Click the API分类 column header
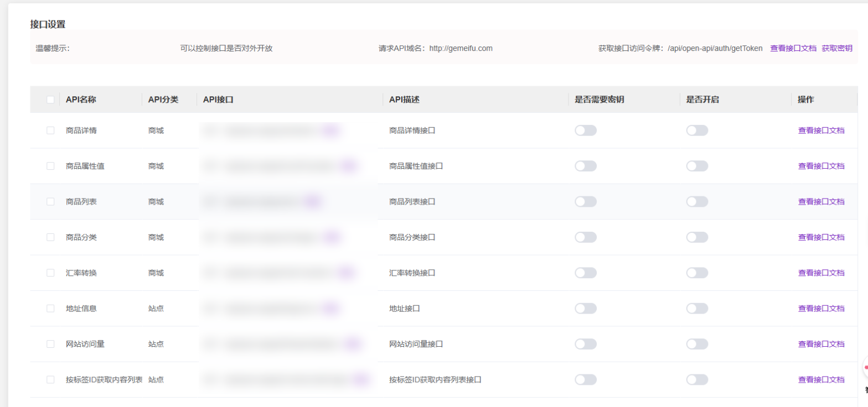 (163, 100)
